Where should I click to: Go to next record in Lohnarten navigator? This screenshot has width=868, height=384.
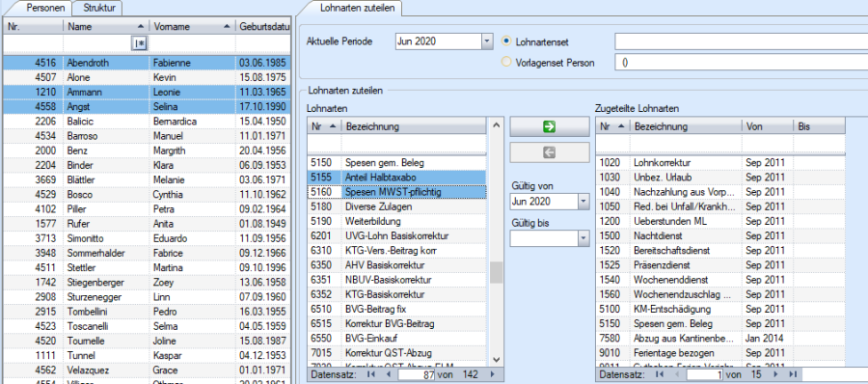pyautogui.click(x=492, y=374)
